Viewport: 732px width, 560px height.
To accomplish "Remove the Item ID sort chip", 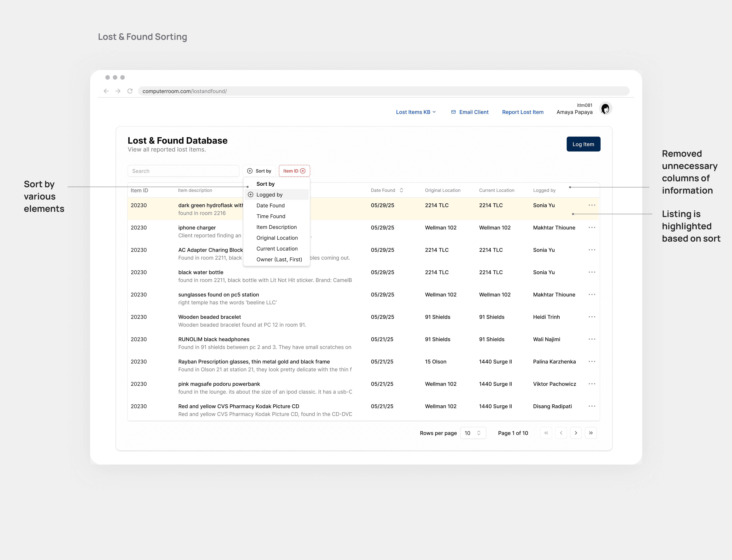I will (303, 171).
